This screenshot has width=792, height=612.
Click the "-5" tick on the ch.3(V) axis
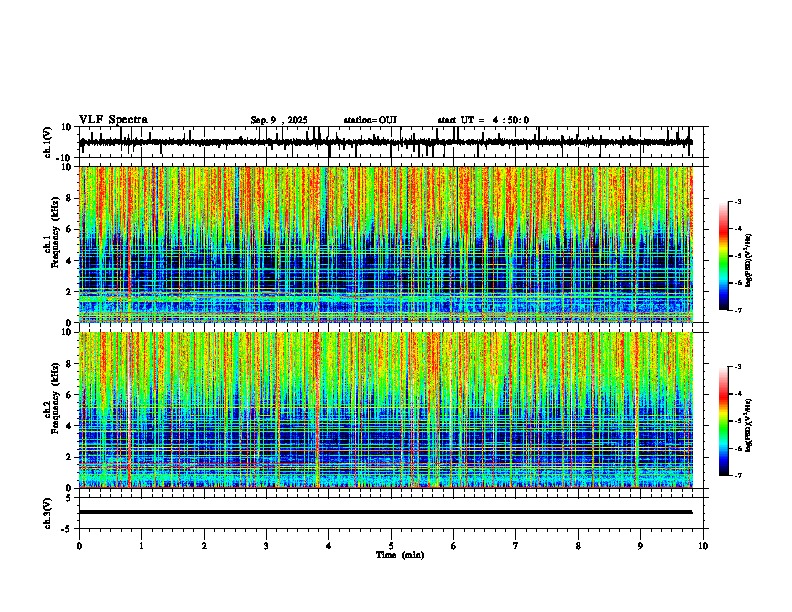click(x=67, y=529)
